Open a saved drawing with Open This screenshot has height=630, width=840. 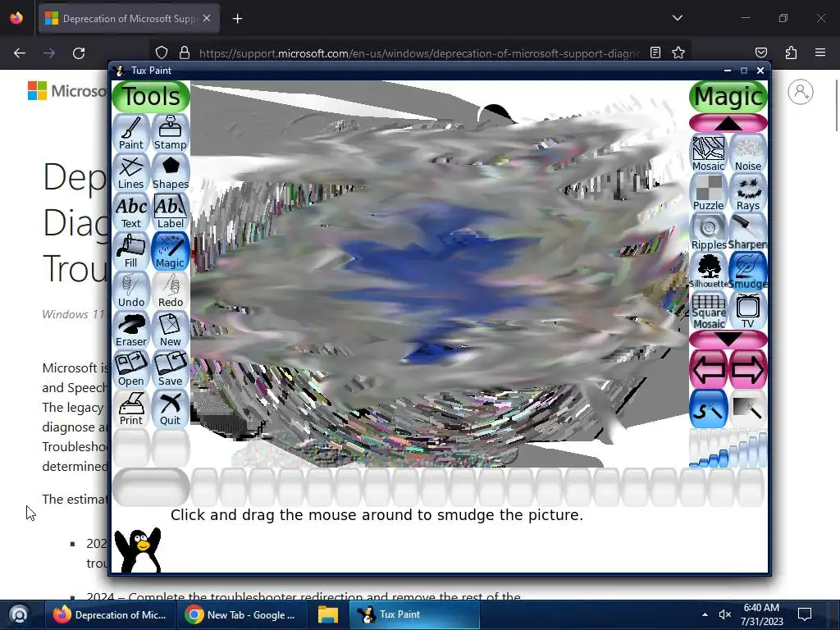[130, 369]
